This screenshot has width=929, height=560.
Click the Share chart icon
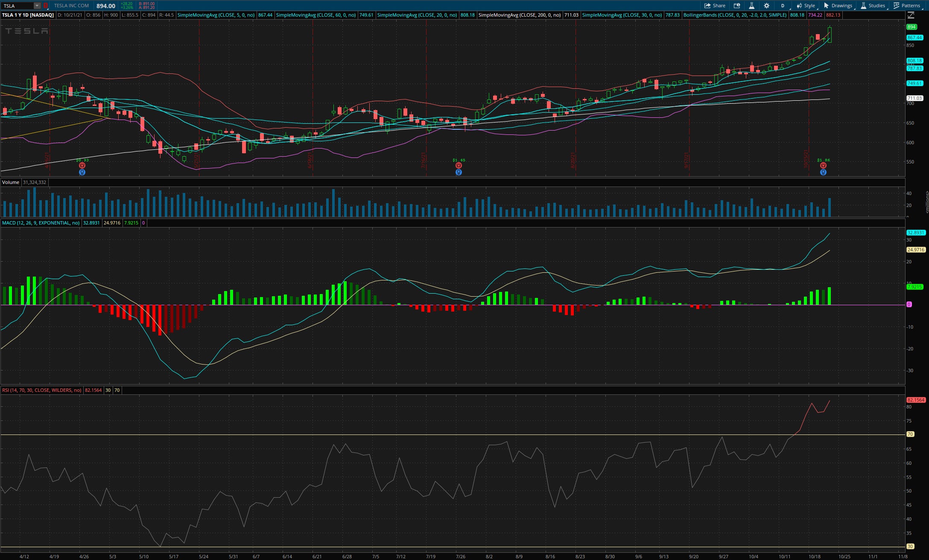coord(715,6)
